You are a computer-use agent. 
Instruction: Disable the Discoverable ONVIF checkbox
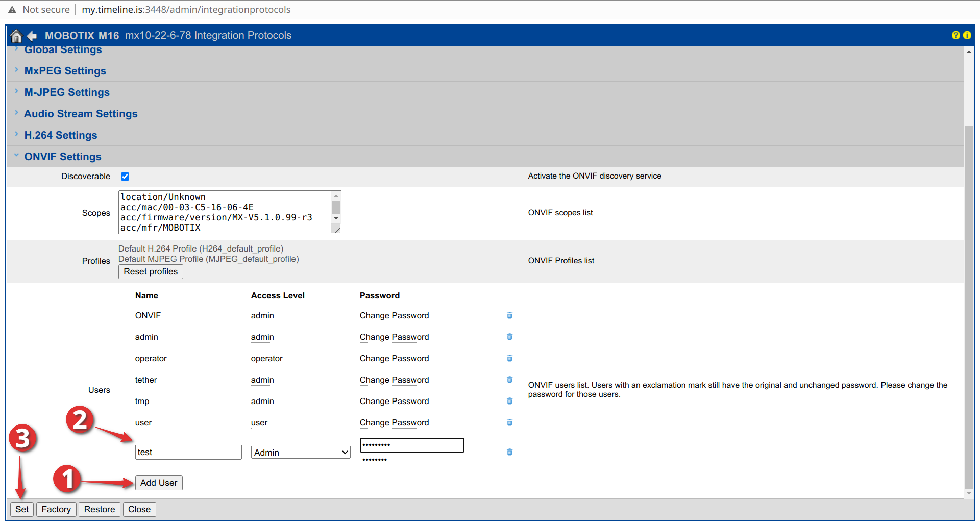tap(125, 176)
